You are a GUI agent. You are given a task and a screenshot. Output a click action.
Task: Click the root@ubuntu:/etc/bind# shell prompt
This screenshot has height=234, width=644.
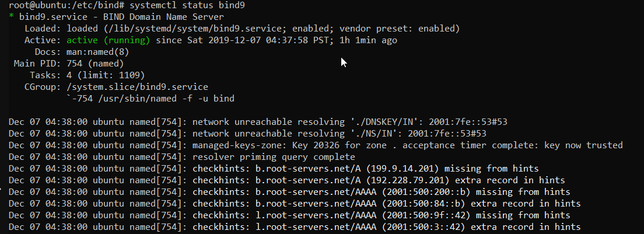[x=66, y=6]
